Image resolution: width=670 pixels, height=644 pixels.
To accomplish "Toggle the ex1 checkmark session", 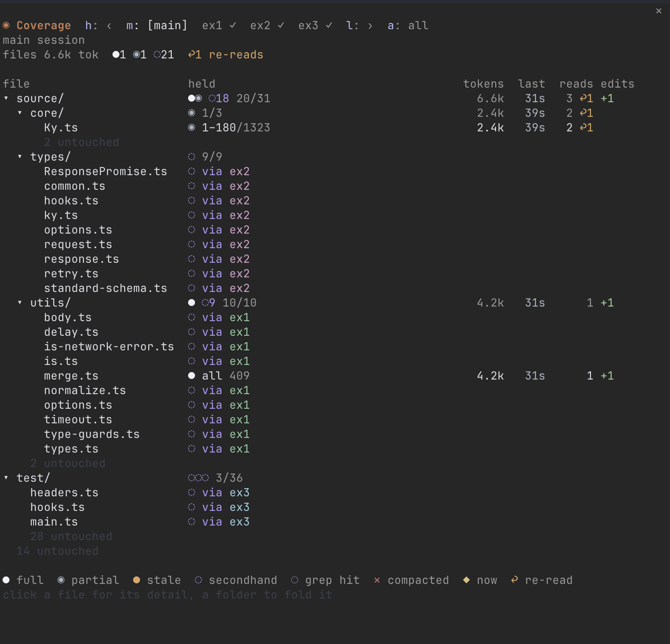I will [219, 26].
